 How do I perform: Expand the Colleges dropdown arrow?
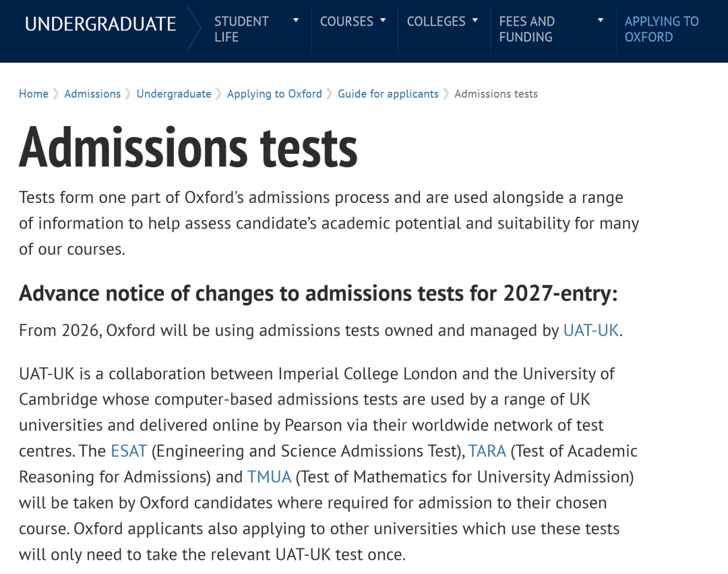pyautogui.click(x=475, y=21)
